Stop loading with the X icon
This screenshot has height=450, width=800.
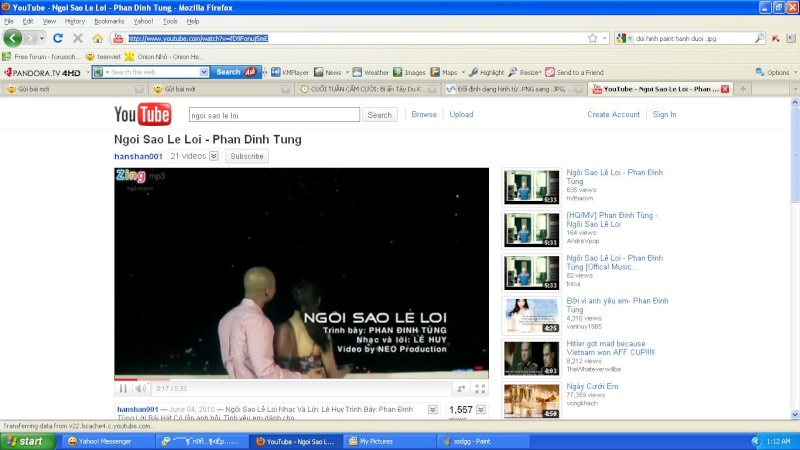click(x=78, y=38)
